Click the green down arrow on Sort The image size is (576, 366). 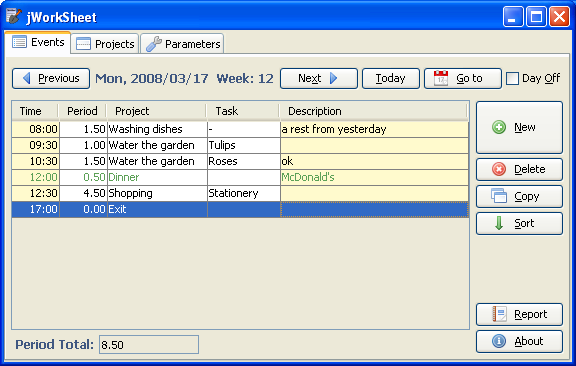click(x=499, y=223)
